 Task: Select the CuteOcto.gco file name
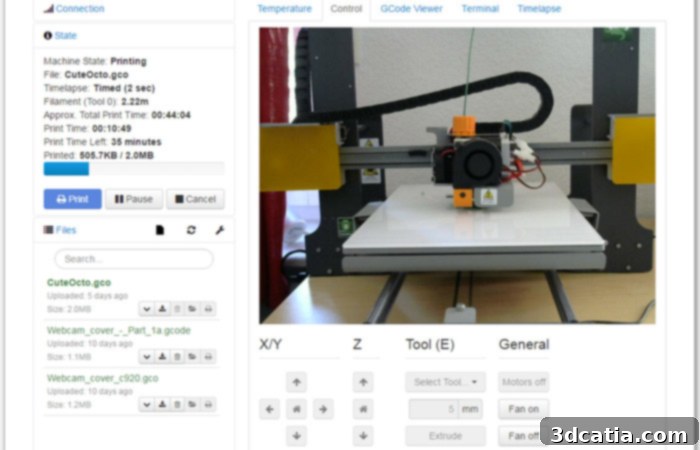coord(79,283)
